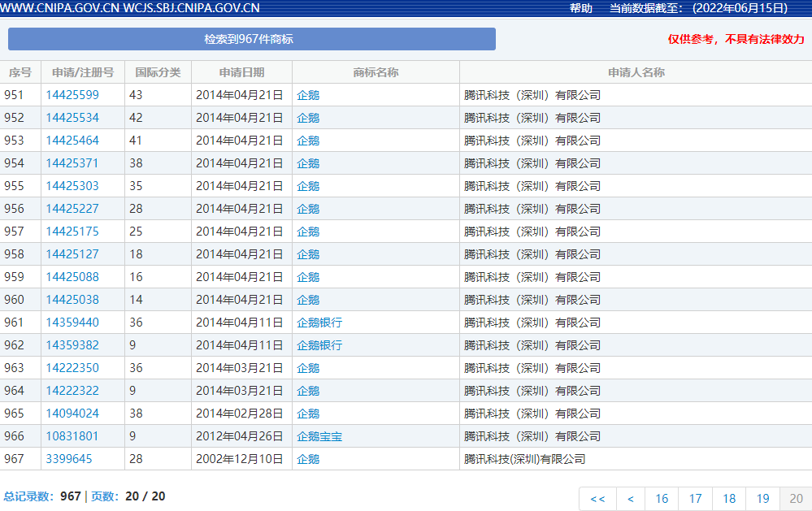
Task: Go to previous page with < button
Action: (631, 499)
